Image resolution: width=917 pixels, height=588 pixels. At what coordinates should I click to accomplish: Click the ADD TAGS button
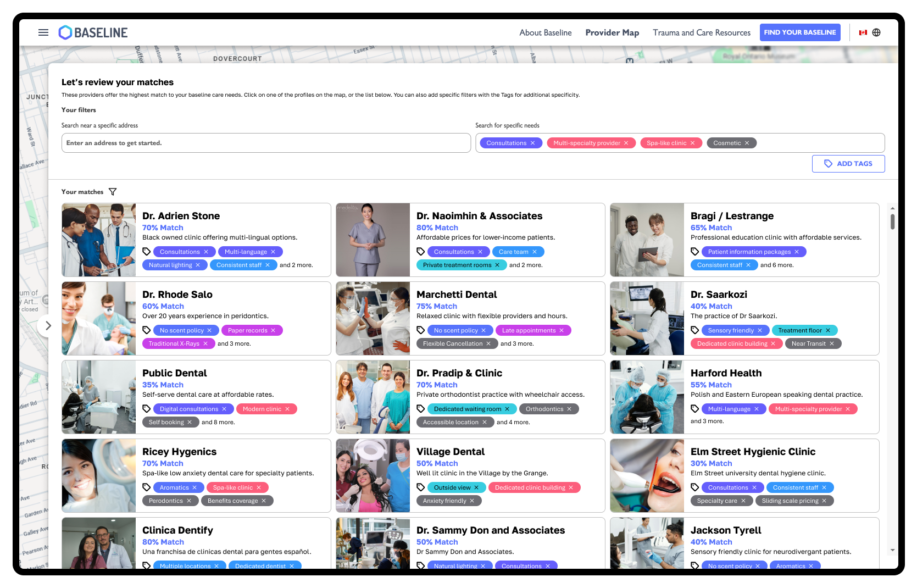848,164
